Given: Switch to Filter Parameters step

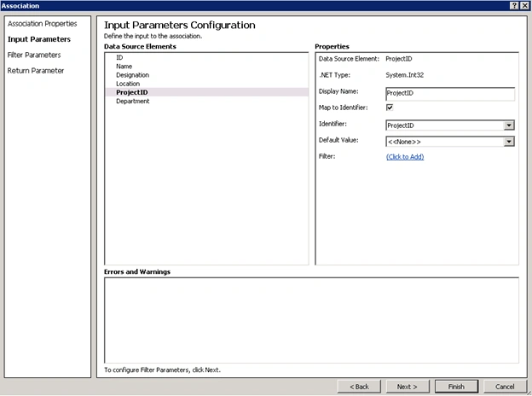Looking at the screenshot, I should [34, 55].
